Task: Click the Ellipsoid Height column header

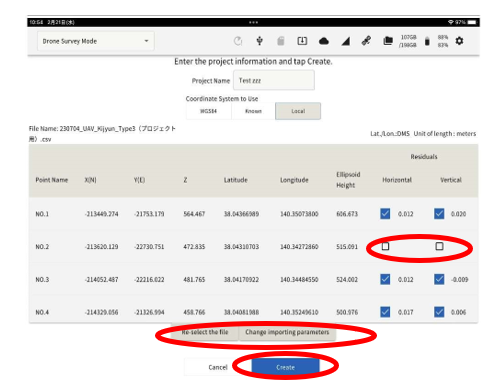Action: pos(348,180)
